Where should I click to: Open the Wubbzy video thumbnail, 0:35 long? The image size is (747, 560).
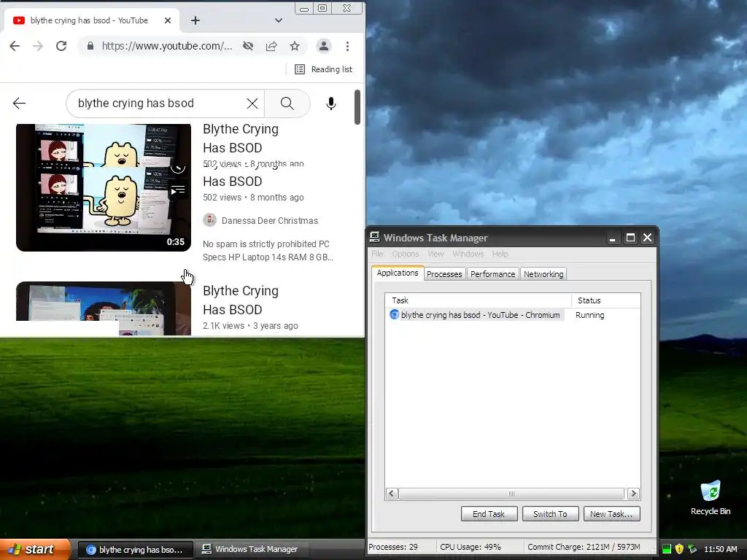pyautogui.click(x=104, y=187)
